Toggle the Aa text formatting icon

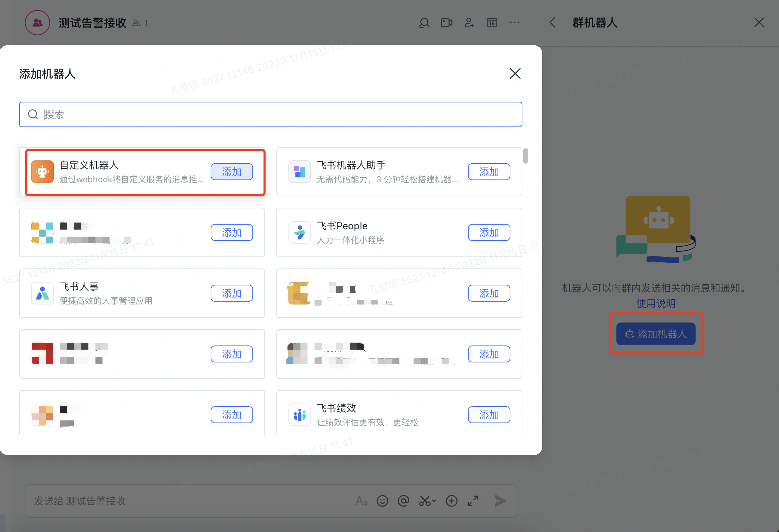pyautogui.click(x=361, y=501)
